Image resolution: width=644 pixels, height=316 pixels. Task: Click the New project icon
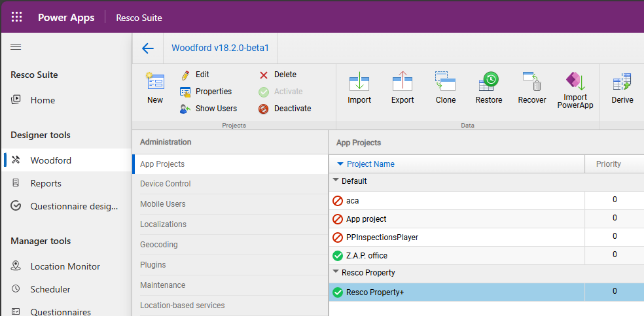(155, 82)
